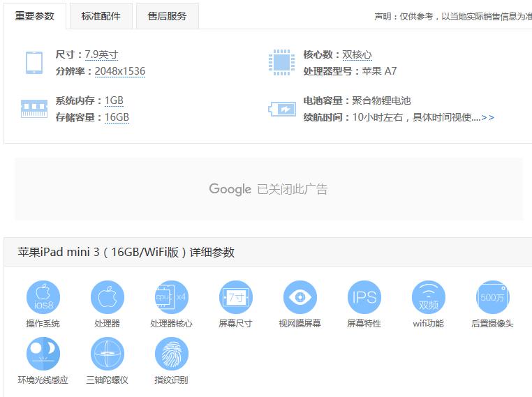The width and height of the screenshot is (532, 397).
Task: Click the eye 视网膜屏幕 icon
Action: pyautogui.click(x=300, y=297)
